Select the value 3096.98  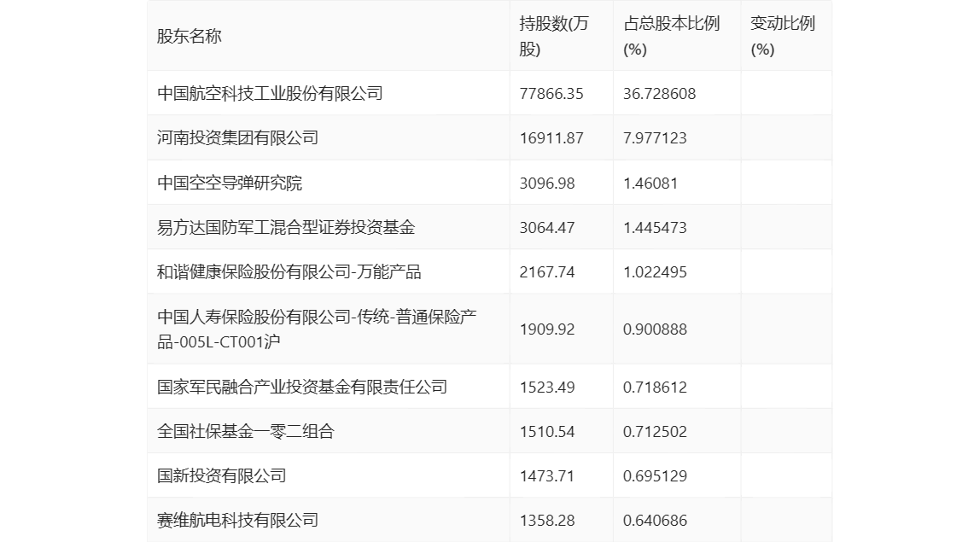point(547,184)
